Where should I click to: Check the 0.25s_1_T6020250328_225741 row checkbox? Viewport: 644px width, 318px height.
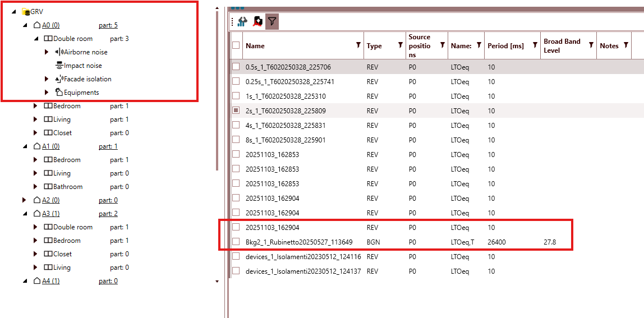236,81
